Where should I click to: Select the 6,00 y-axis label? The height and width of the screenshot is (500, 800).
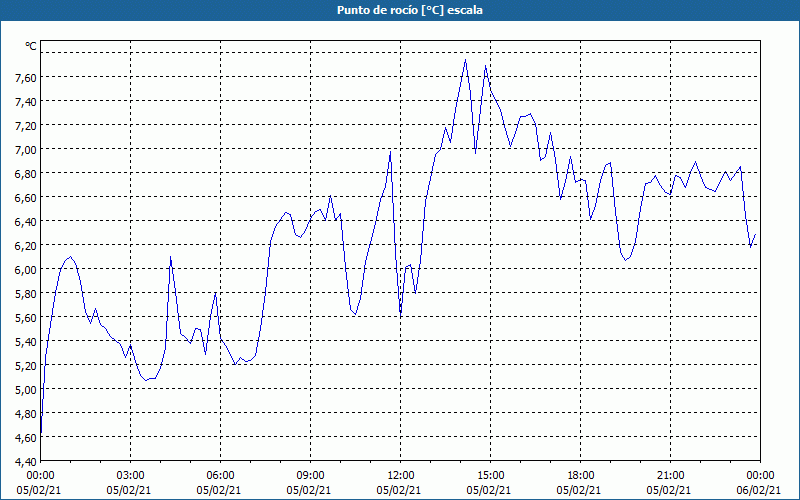click(x=27, y=269)
